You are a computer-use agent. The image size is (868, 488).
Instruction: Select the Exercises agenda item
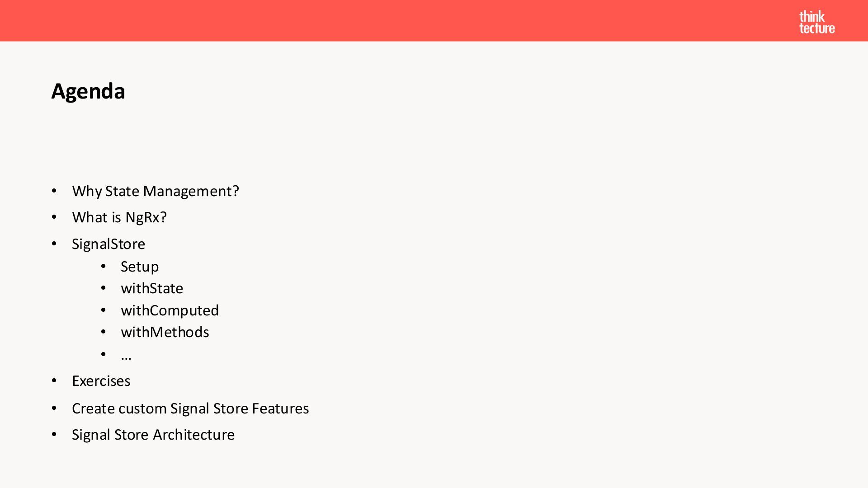point(101,381)
